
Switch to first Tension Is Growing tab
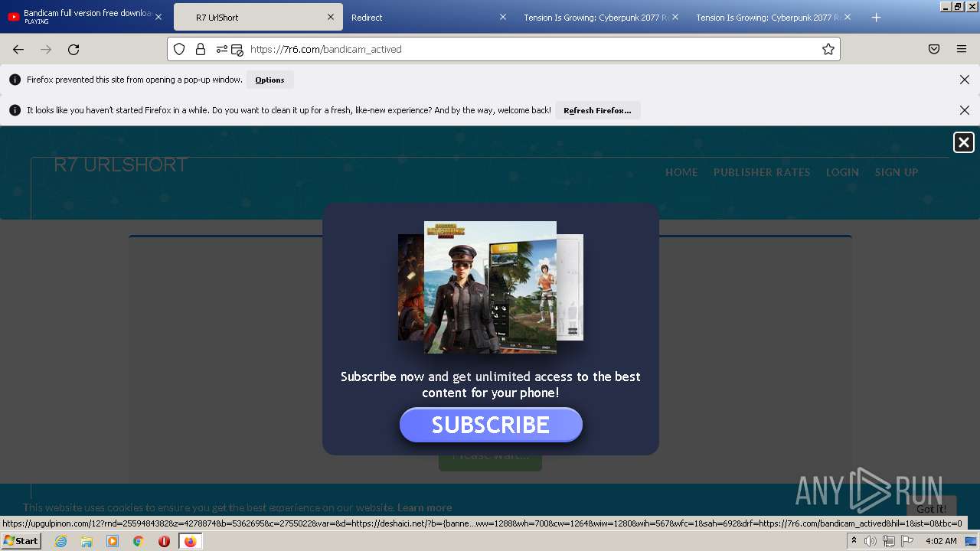(602, 17)
